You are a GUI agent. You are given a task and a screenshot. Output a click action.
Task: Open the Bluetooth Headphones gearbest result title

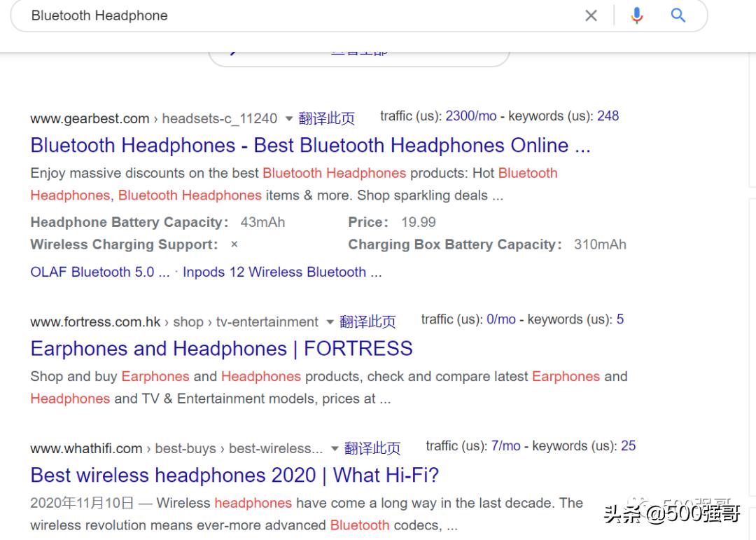point(310,145)
